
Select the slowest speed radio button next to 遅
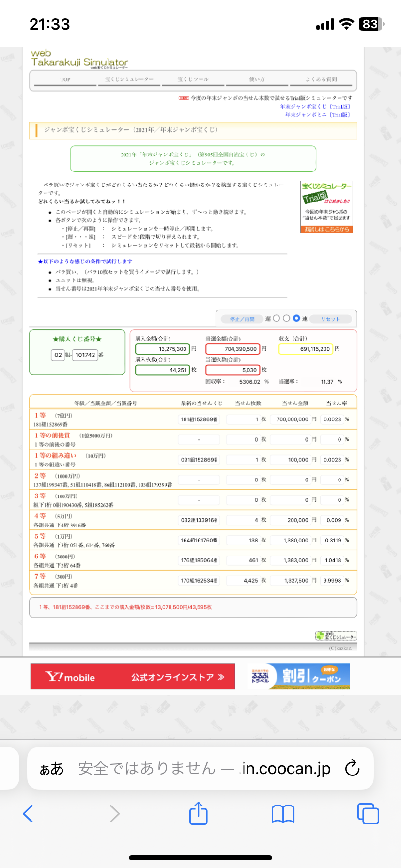click(x=277, y=318)
